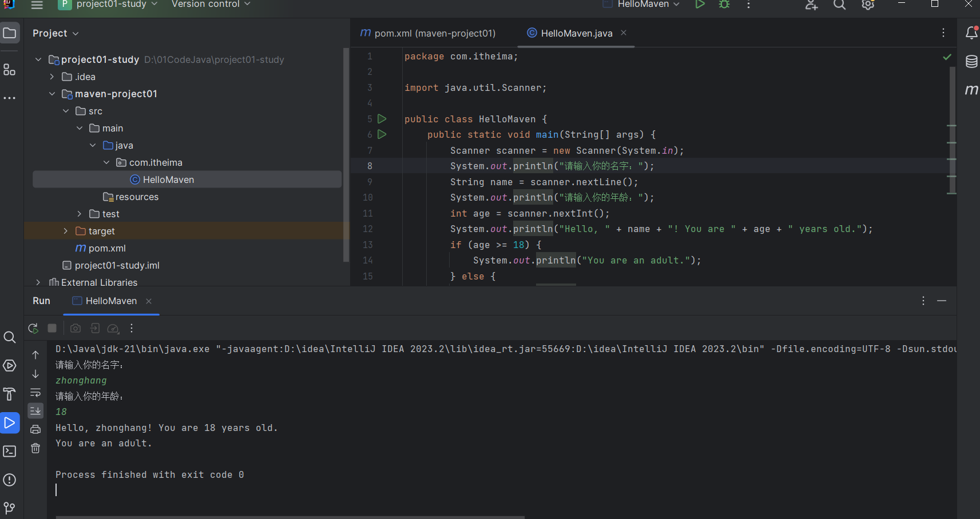The width and height of the screenshot is (980, 519).
Task: Collapse the com.itheima package
Action: pos(106,162)
